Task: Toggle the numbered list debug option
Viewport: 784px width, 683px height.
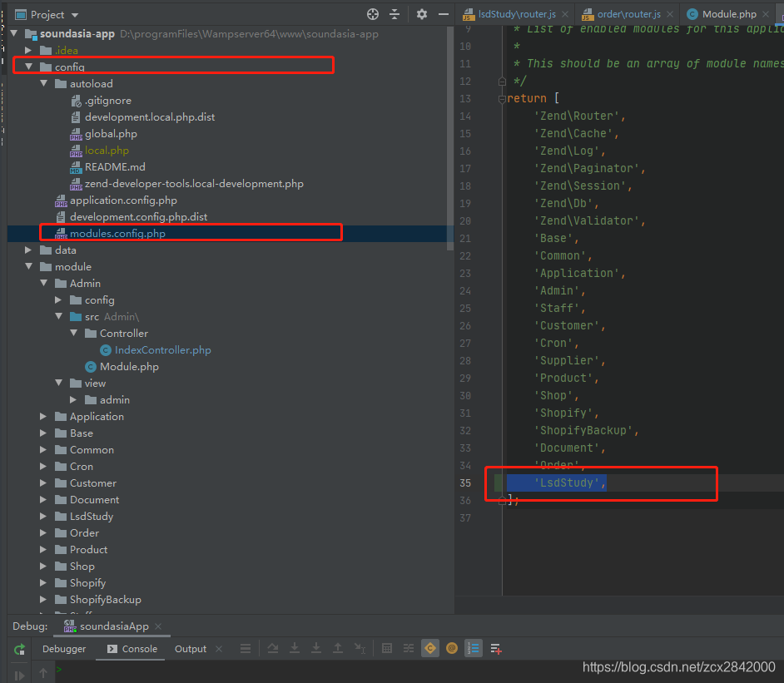Action: tap(474, 649)
